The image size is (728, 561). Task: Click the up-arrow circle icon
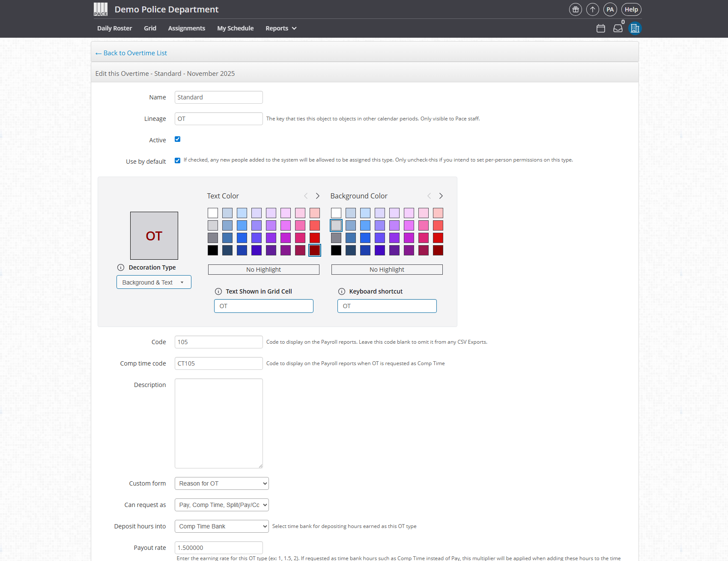click(592, 9)
